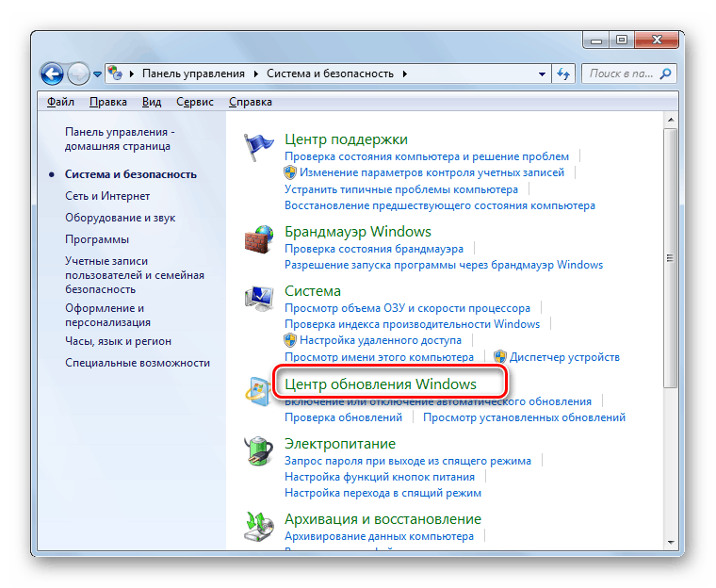Click the Back navigation arrow button
716x588 pixels.
coord(52,73)
